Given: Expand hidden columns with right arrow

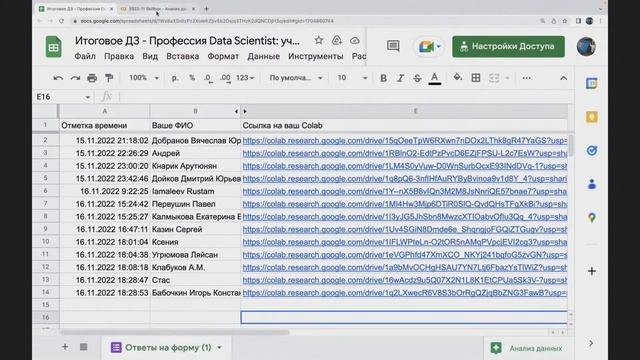Looking at the screenshot, I should pyautogui.click(x=245, y=111).
